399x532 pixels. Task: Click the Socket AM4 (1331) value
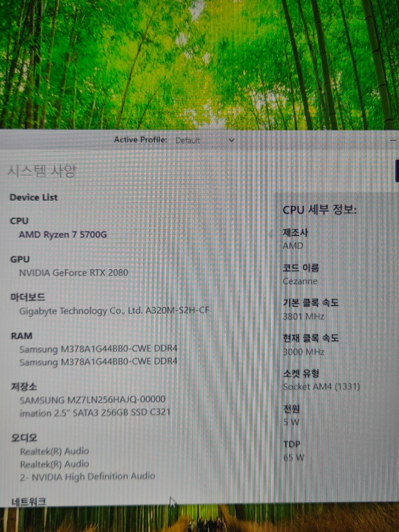(321, 386)
